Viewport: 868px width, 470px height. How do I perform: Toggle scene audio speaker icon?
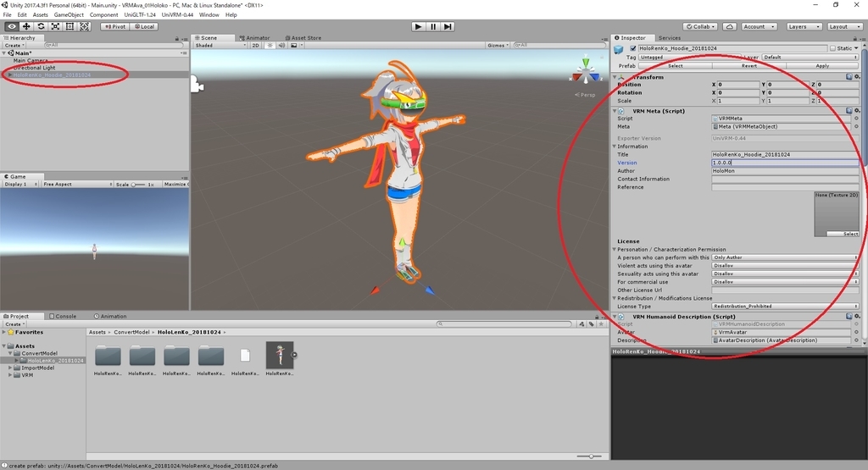[x=281, y=46]
